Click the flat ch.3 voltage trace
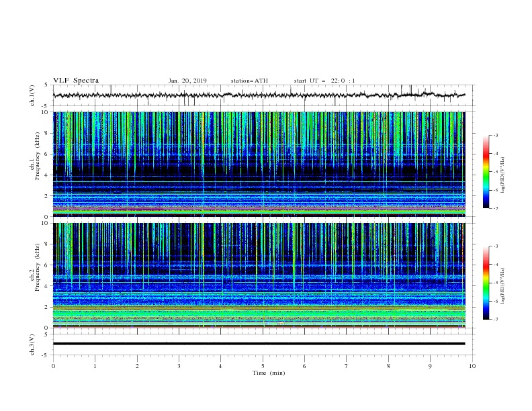 click(259, 344)
